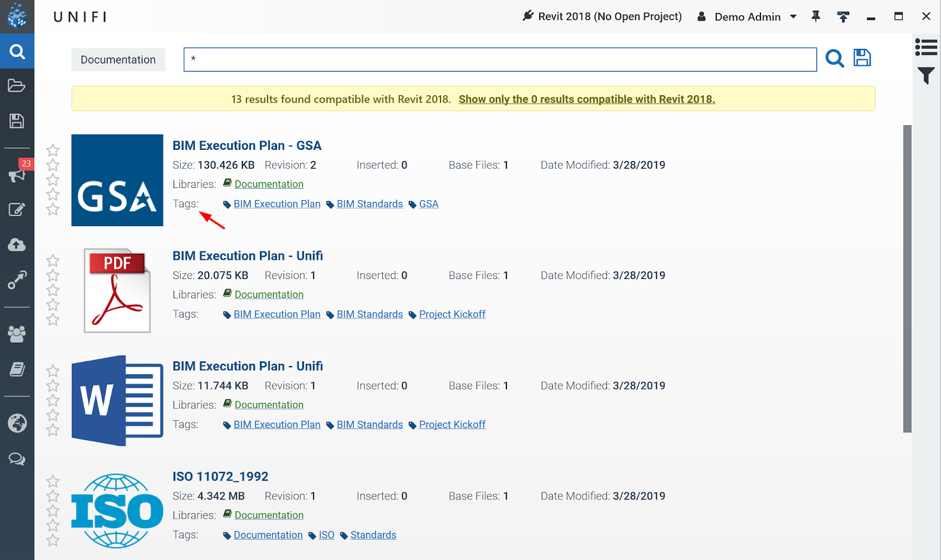Click Documentation tag in ISO row
Image resolution: width=941 pixels, height=560 pixels.
[268, 535]
